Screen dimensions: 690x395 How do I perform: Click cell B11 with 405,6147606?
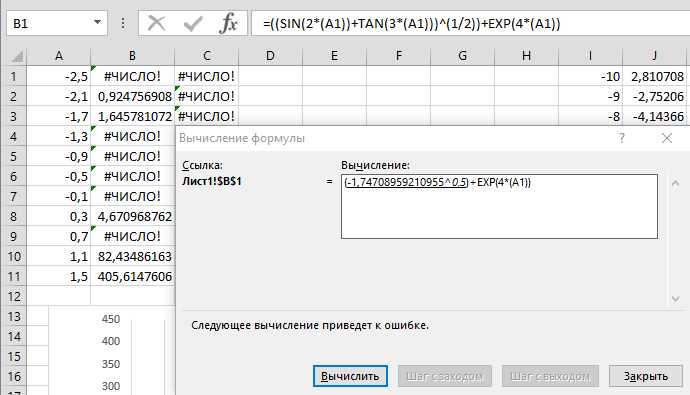(132, 276)
